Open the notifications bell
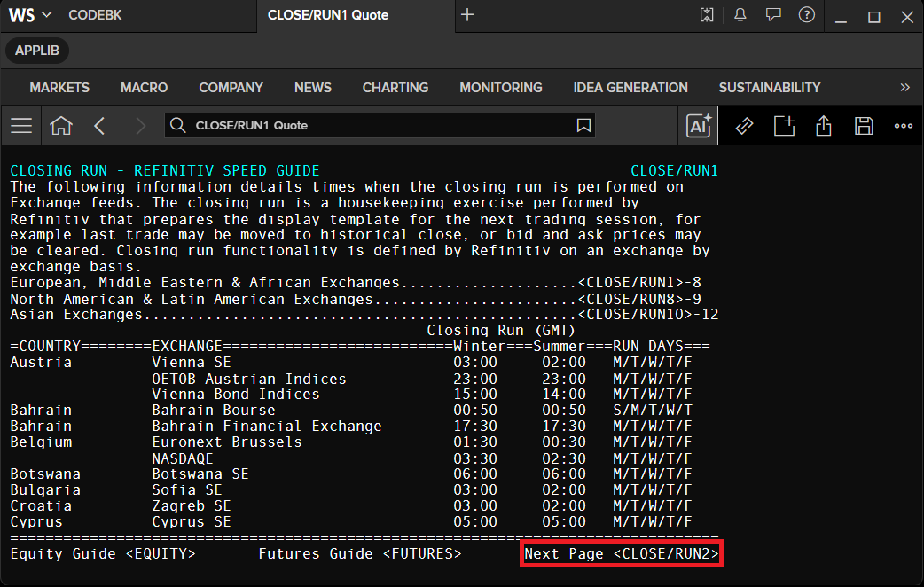924x587 pixels. point(740,15)
